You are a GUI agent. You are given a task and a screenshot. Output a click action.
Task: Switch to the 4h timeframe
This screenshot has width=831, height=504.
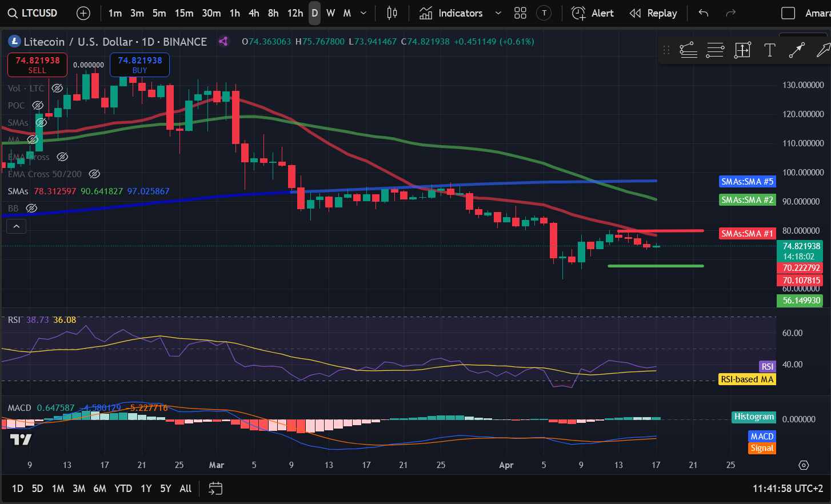click(254, 13)
